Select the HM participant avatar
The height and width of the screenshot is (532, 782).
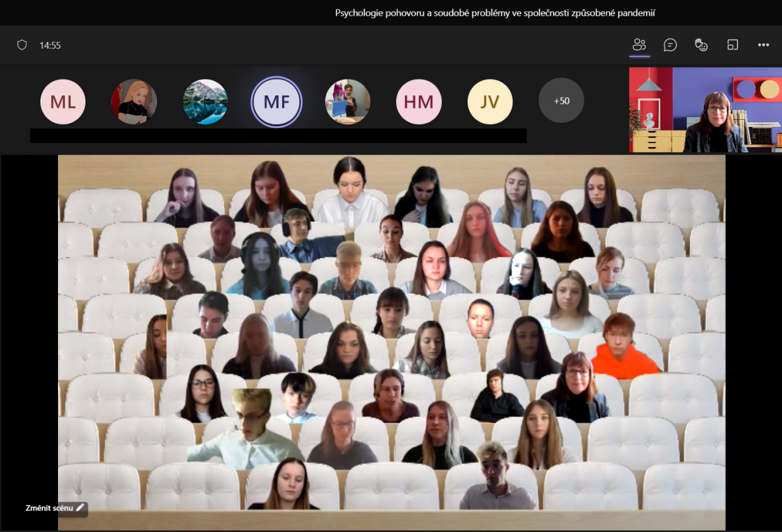point(418,101)
